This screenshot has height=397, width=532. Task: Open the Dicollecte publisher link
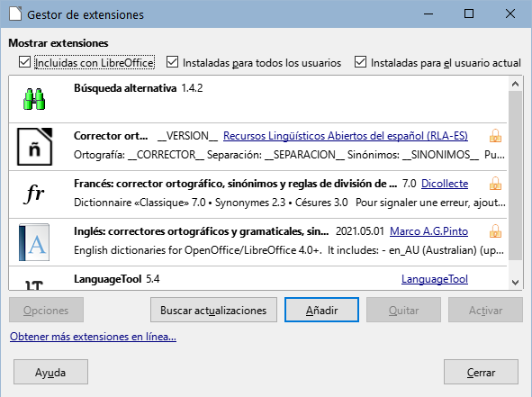tap(445, 184)
